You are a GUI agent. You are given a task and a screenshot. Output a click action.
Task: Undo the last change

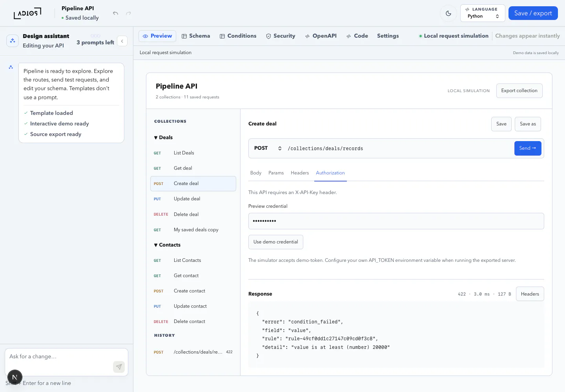click(x=115, y=13)
